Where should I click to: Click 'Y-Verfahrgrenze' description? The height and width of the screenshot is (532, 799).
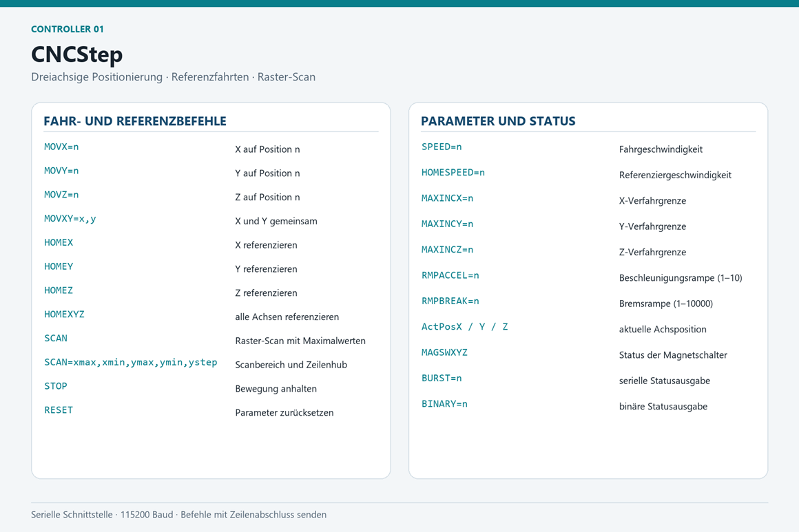coord(652,226)
